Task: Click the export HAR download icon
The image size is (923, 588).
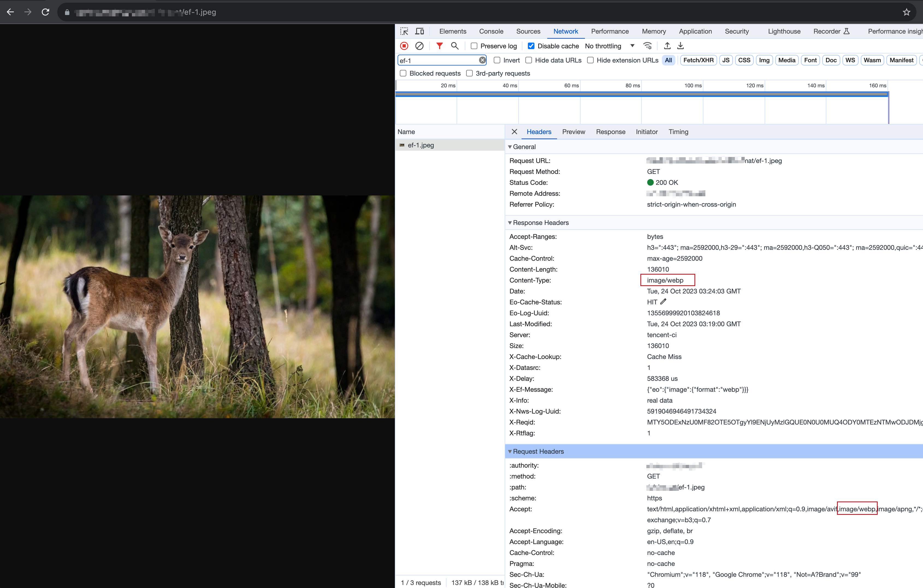Action: point(680,46)
